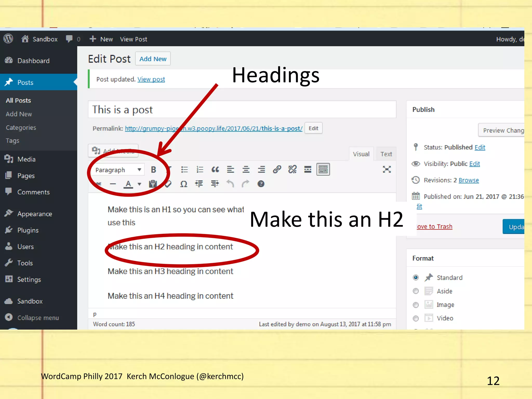Select the Standard post format
Screen dimensions: 532x399
pyautogui.click(x=416, y=277)
